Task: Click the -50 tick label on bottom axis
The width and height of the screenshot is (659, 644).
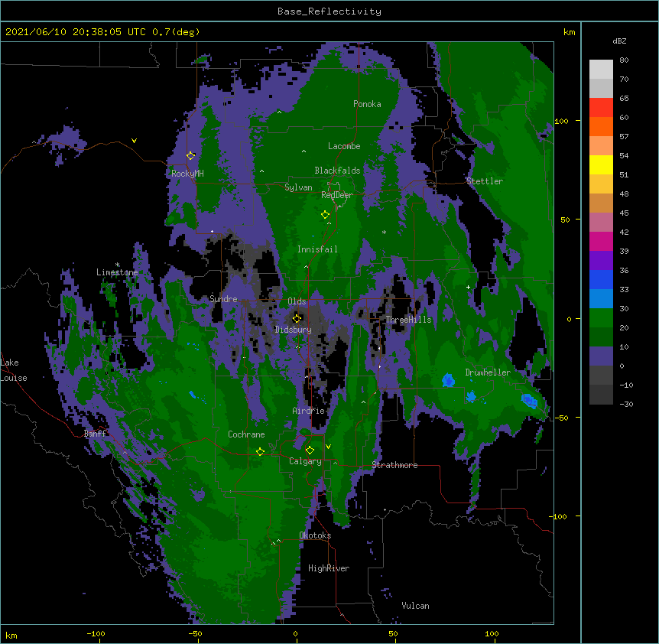Action: (x=195, y=633)
